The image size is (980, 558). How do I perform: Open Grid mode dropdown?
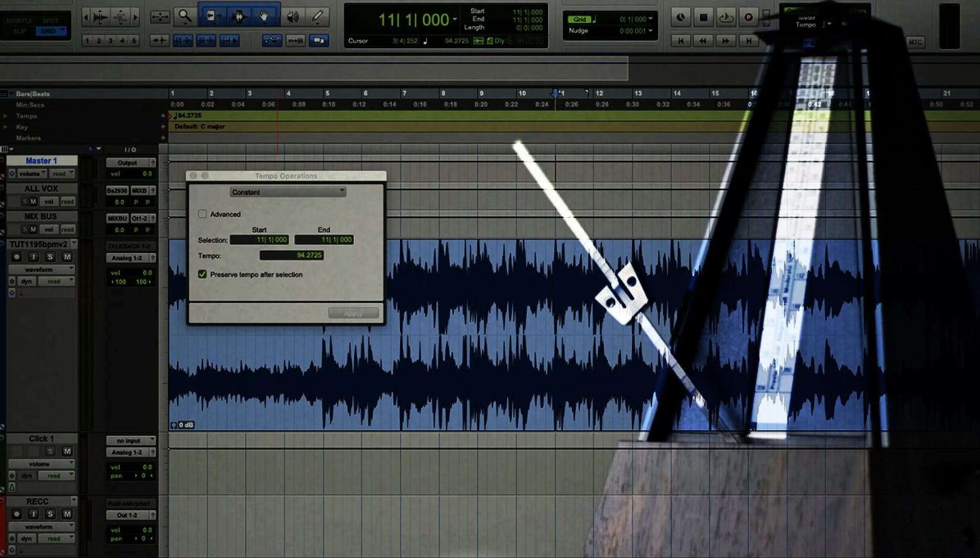(63, 31)
